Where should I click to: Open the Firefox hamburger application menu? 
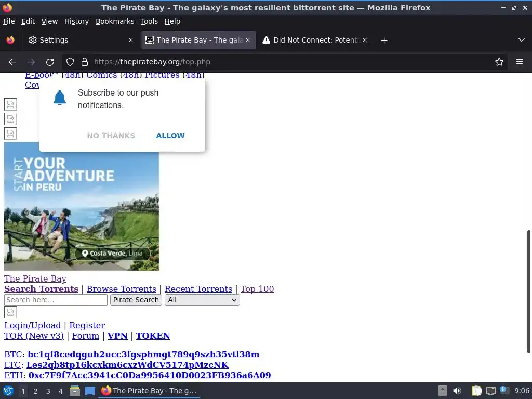point(520,62)
